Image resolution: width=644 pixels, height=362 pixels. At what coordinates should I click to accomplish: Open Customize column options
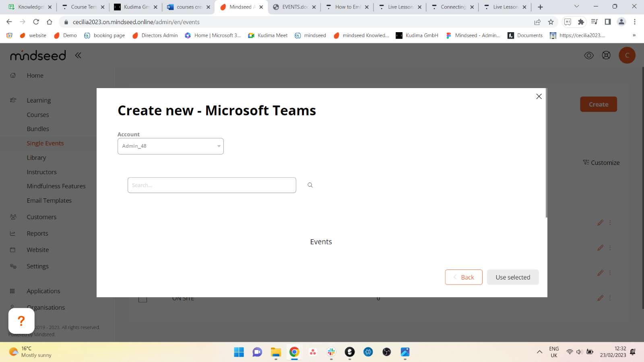point(601,162)
